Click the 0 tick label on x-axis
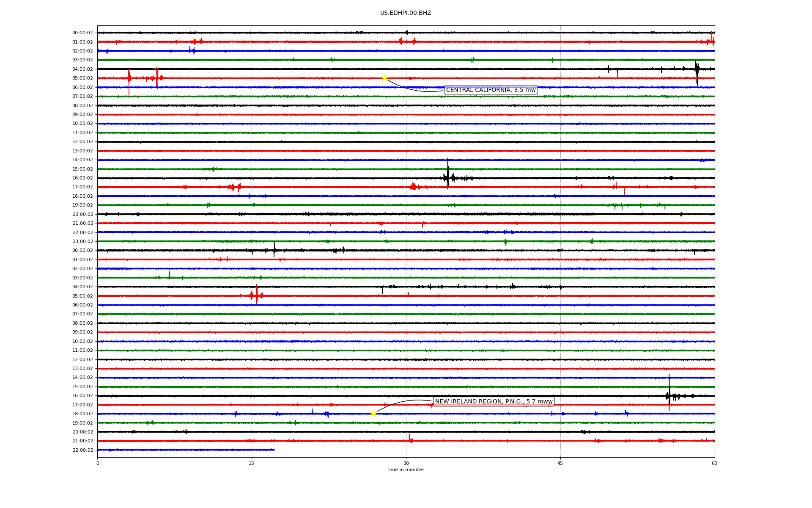 point(98,463)
